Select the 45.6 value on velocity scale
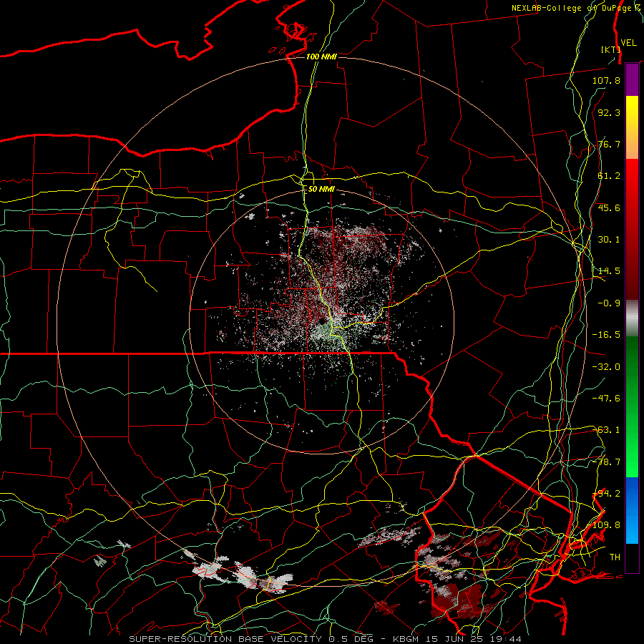 click(609, 208)
